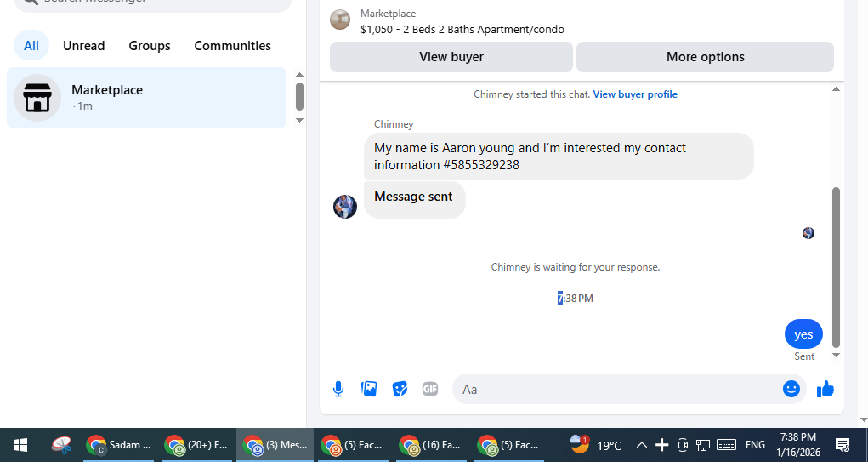Switch to the (16) Fa... Chrome taskbar window

coord(431,445)
